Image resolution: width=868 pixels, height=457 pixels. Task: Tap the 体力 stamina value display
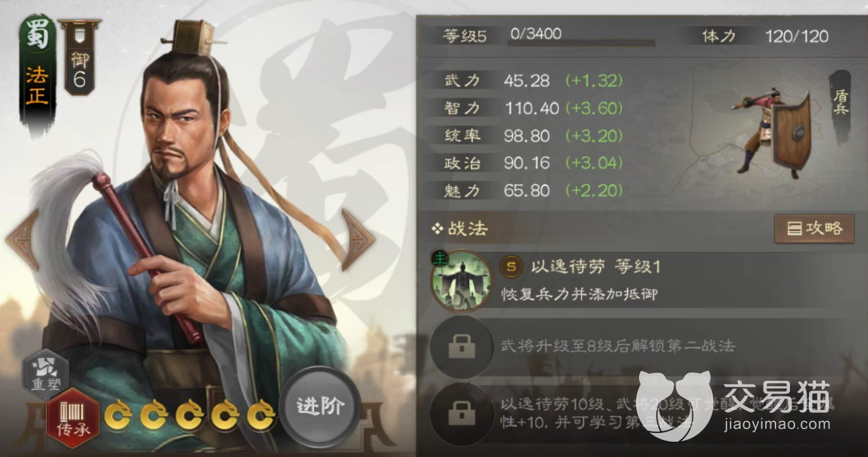click(796, 36)
